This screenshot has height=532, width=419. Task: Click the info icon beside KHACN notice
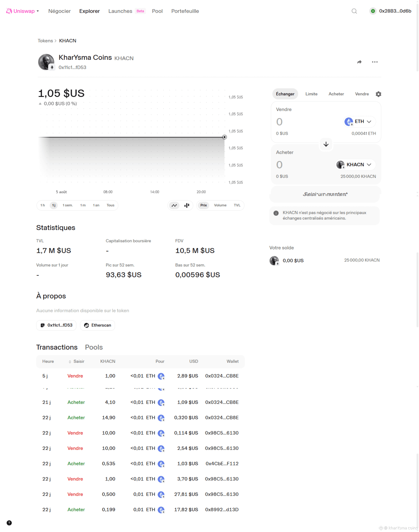276,213
